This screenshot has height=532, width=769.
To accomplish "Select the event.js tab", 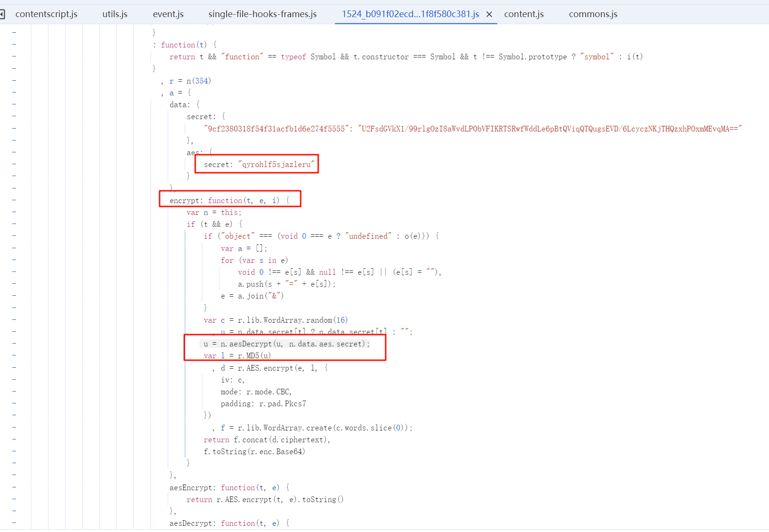I will pyautogui.click(x=168, y=14).
